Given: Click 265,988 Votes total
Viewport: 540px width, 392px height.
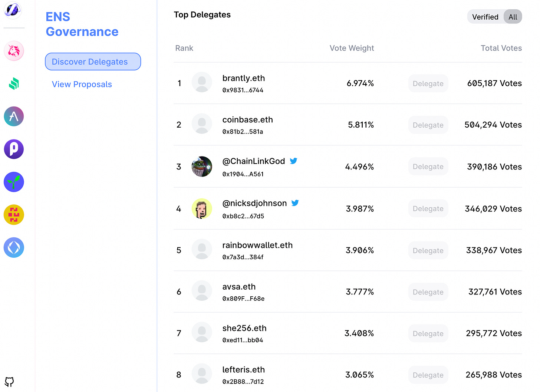Looking at the screenshot, I should [x=494, y=375].
